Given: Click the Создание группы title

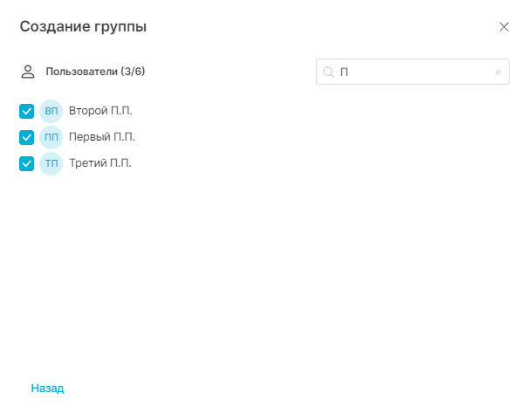Looking at the screenshot, I should pos(83,27).
